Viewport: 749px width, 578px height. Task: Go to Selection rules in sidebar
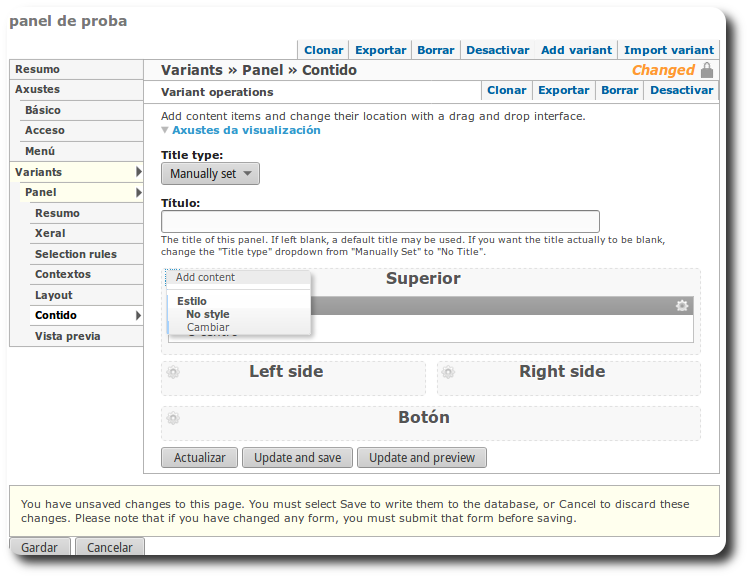tap(75, 254)
